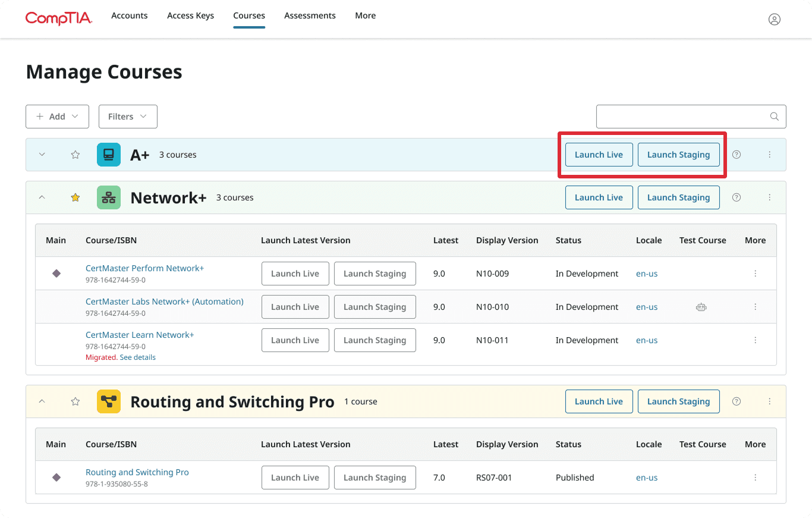The height and width of the screenshot is (518, 812).
Task: Open help icon in Network+ row
Action: pyautogui.click(x=737, y=197)
